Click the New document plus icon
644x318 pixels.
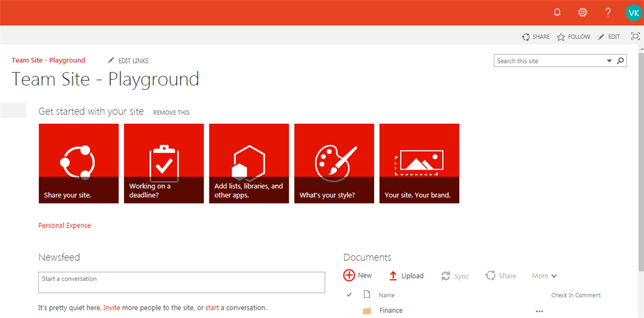click(x=349, y=275)
